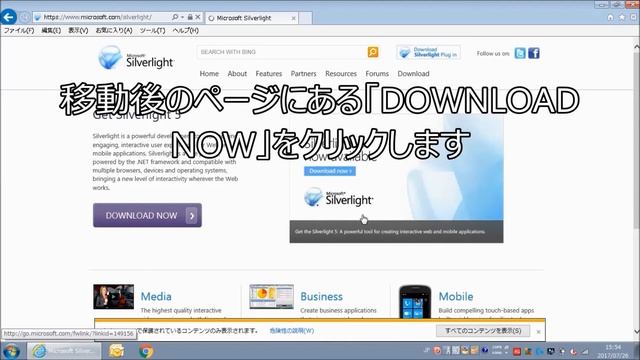Viewport: 640px width, 360px height.
Task: Open the browser Home icon
Action: (610, 17)
